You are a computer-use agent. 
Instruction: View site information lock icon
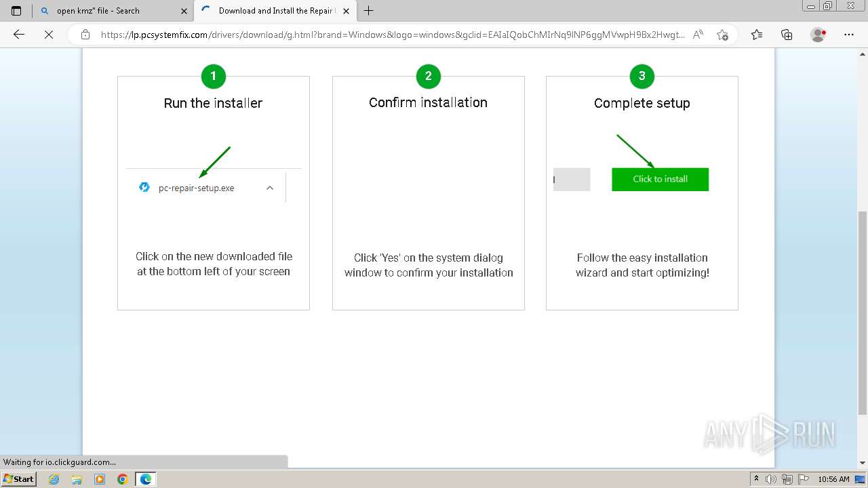85,35
